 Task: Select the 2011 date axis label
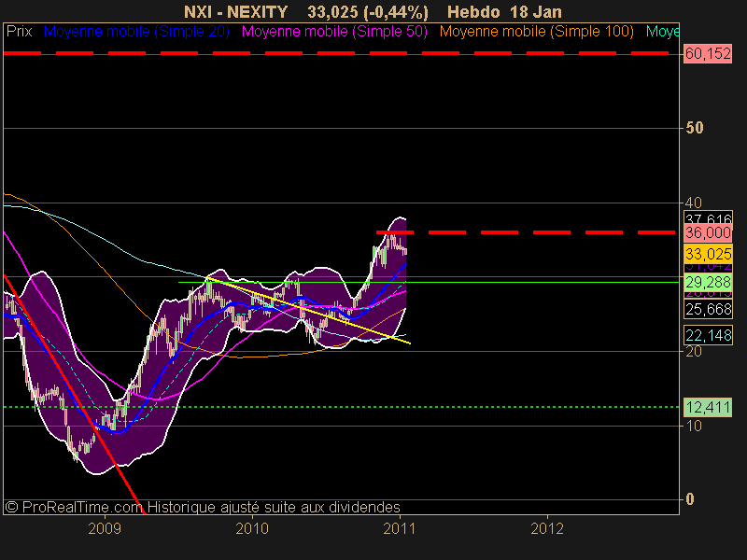tap(400, 528)
